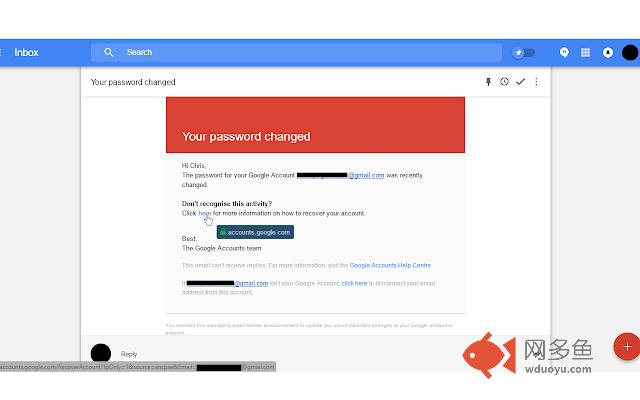Click the search magnifier icon
640x400 pixels.
click(x=109, y=52)
